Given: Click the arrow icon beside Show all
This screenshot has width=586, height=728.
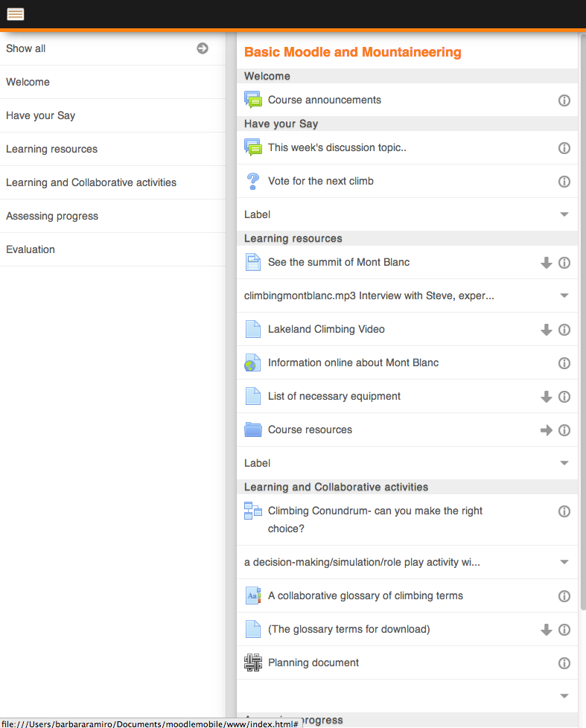Looking at the screenshot, I should click(x=203, y=48).
